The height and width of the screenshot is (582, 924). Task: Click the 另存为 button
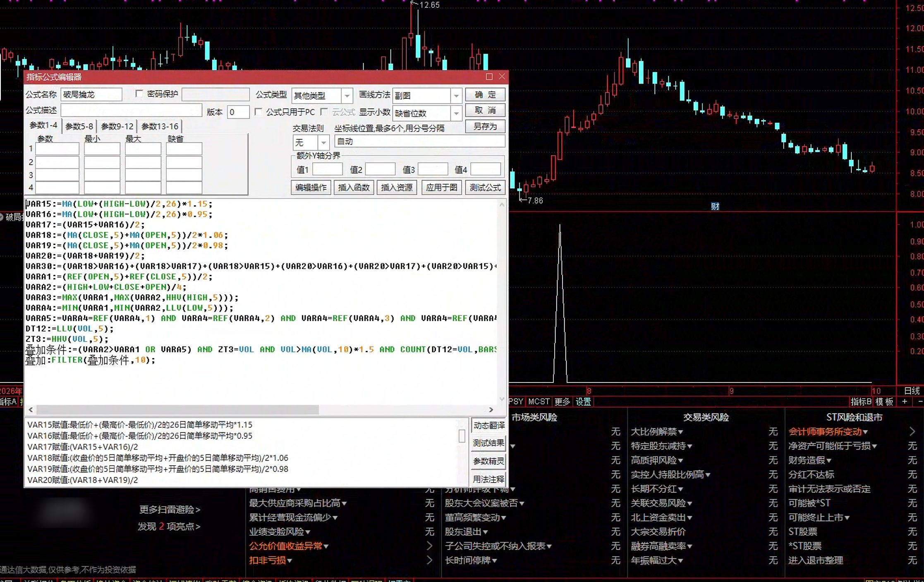(485, 126)
